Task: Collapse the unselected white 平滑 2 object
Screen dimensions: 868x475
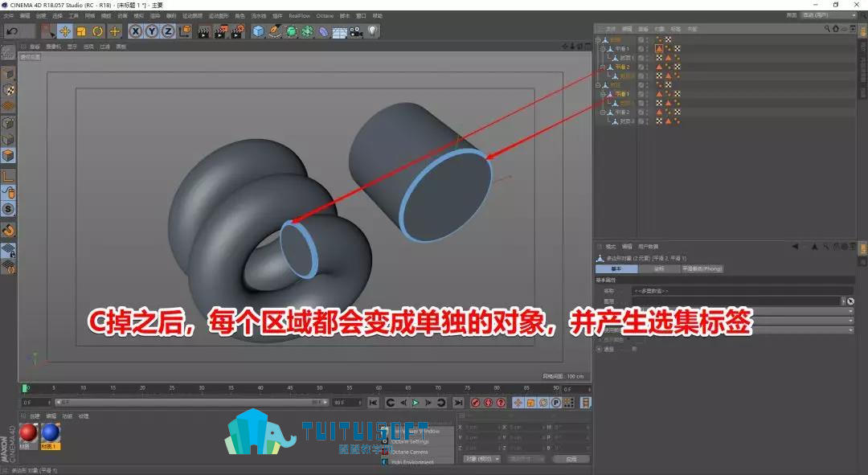Action: pyautogui.click(x=603, y=113)
